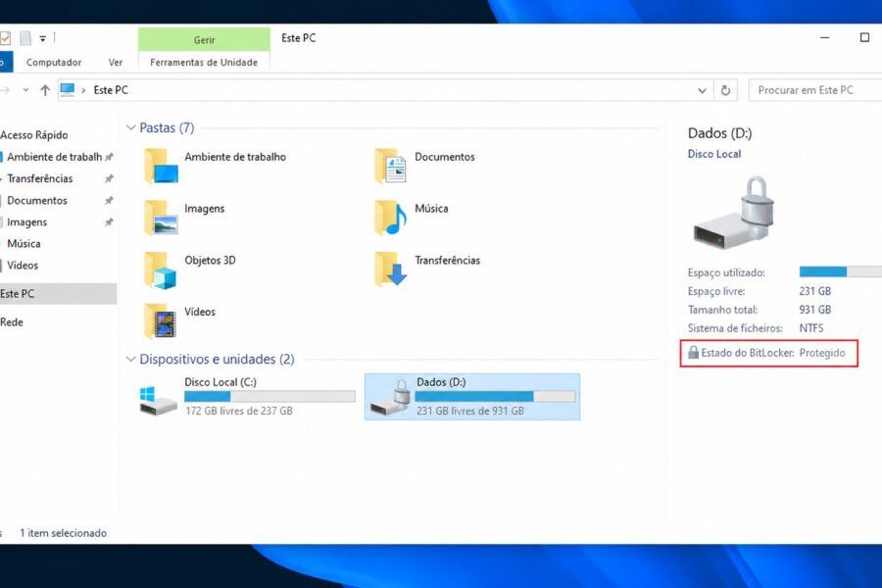Viewport: 882px width, 588px height.
Task: Open the Objetos 3D folder icon
Action: click(162, 269)
